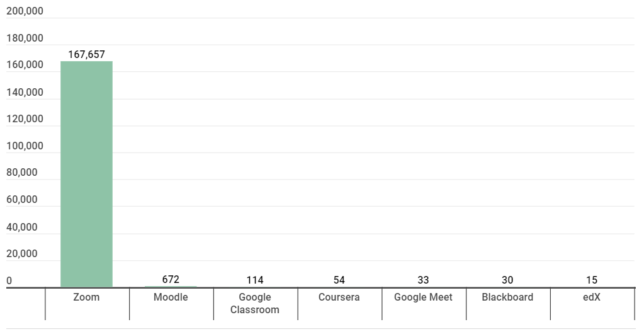
Task: Select the 15 value above edX
Action: 592,280
